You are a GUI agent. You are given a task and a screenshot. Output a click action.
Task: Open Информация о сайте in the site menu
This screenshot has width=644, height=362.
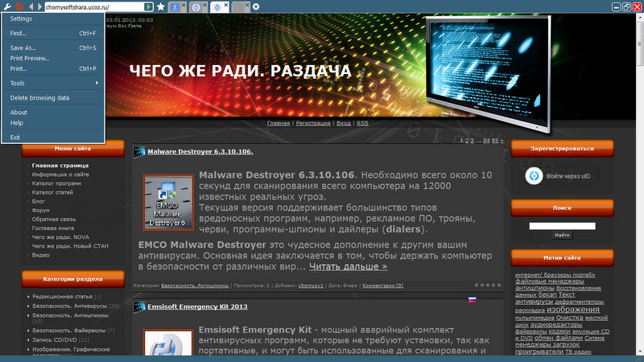(60, 175)
